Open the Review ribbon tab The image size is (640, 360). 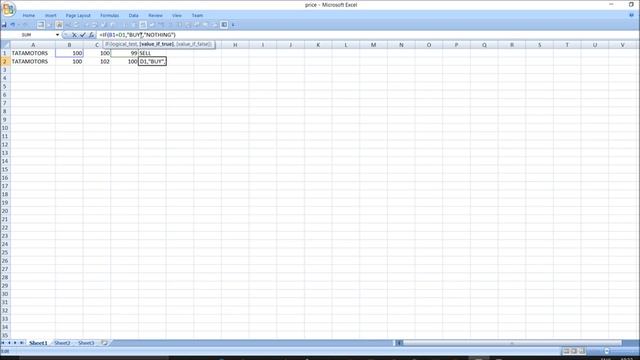[x=155, y=16]
